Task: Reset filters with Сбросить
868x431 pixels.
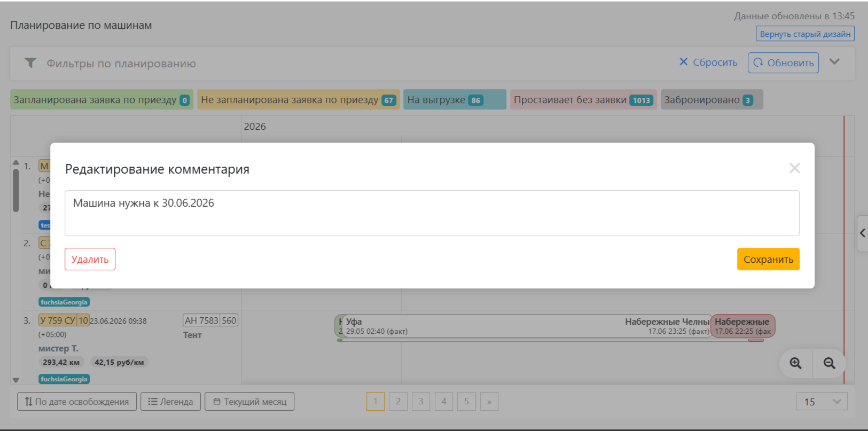Action: click(708, 62)
